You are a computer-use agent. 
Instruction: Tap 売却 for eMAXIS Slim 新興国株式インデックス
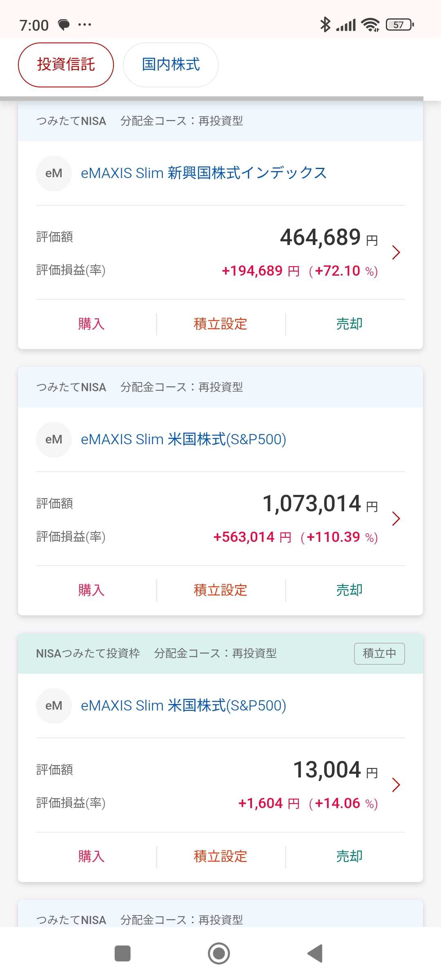click(349, 324)
